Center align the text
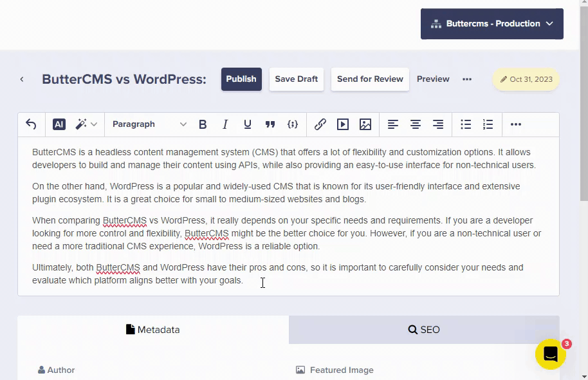The width and height of the screenshot is (588, 380). point(416,124)
